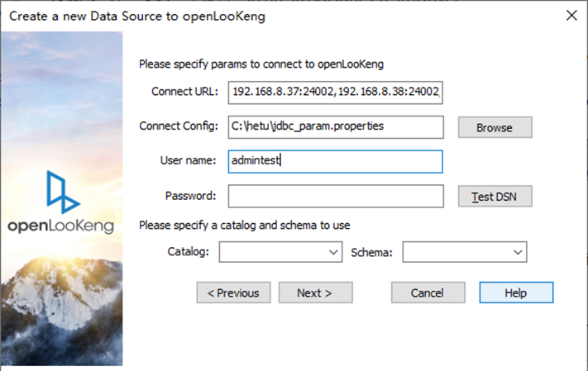Viewport: 588px width, 371px height.
Task: Click into the Connect Config field
Action: pyautogui.click(x=336, y=127)
